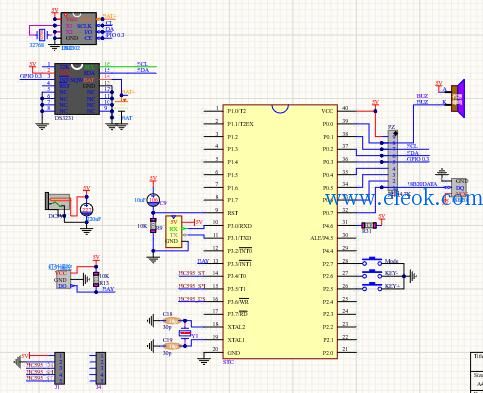Click the "P3.0/RXD" pin label
The height and width of the screenshot is (393, 483).
(x=240, y=226)
